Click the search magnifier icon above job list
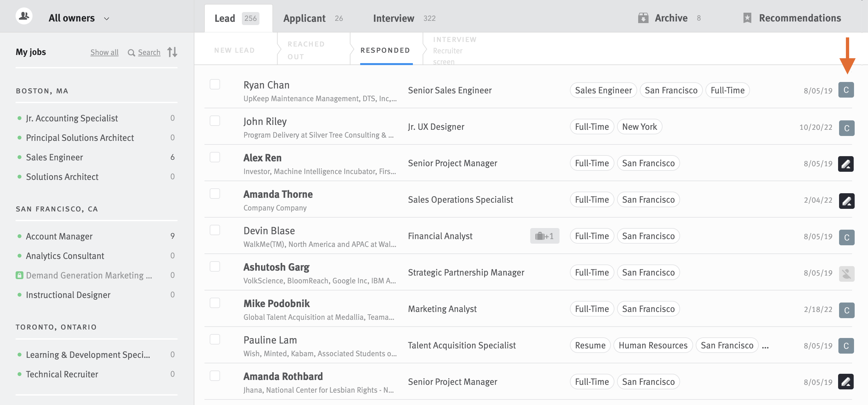Image resolution: width=868 pixels, height=405 pixels. click(x=131, y=53)
